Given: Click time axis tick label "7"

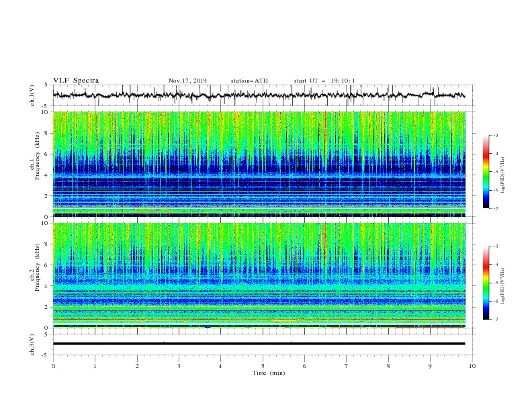Looking at the screenshot, I should [347, 366].
